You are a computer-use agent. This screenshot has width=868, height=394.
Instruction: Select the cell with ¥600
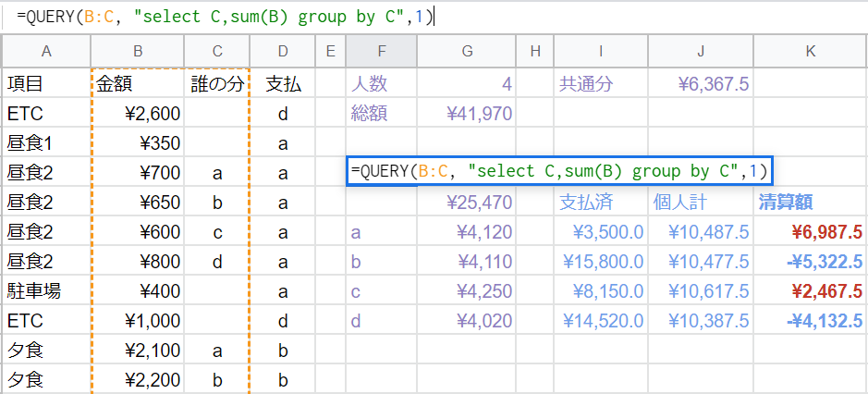point(138,232)
